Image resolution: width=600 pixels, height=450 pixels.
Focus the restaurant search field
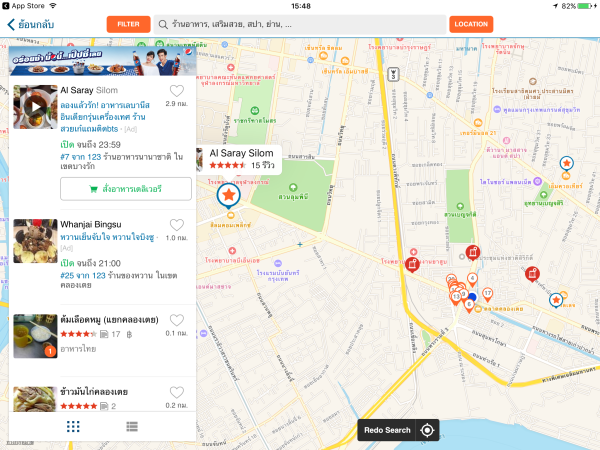coord(300,24)
